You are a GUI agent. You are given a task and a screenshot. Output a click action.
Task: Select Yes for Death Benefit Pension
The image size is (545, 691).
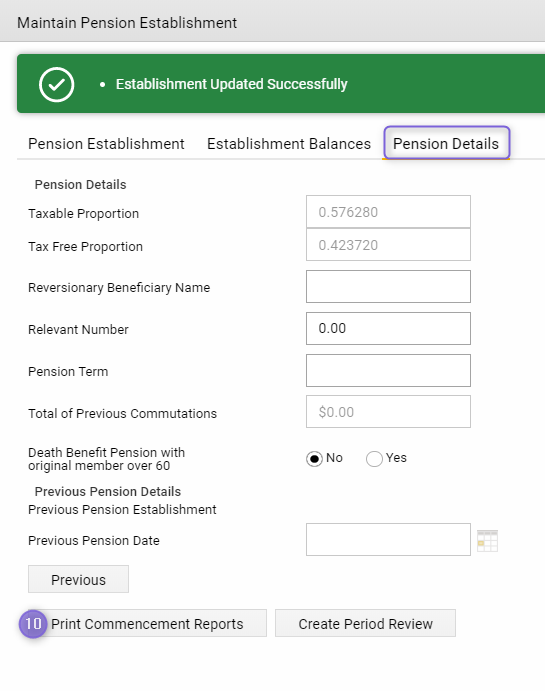(x=374, y=459)
